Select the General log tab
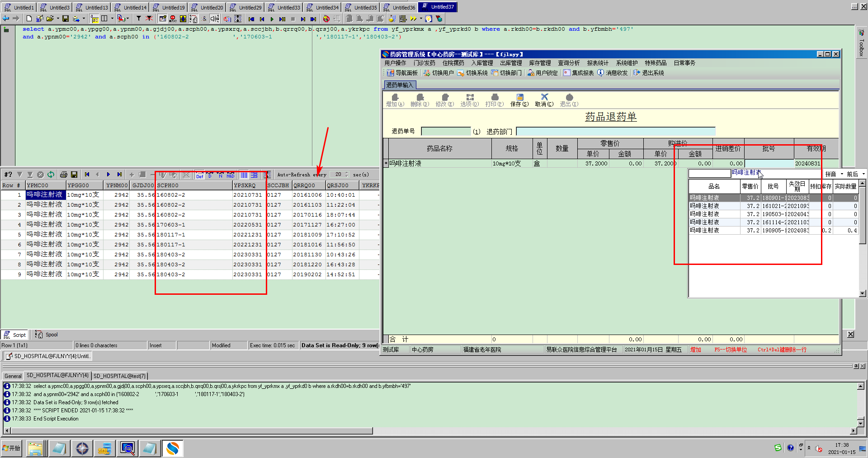This screenshot has height=458, width=868. click(13, 376)
